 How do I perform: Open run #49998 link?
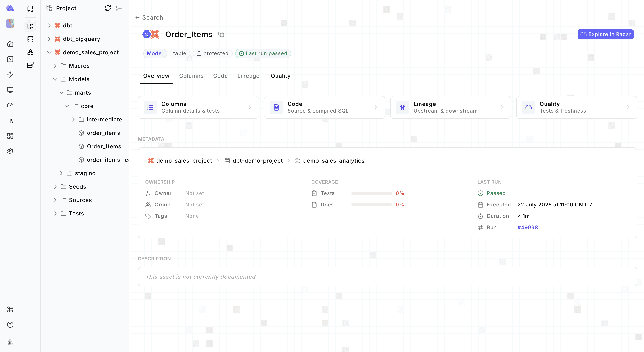click(x=528, y=227)
